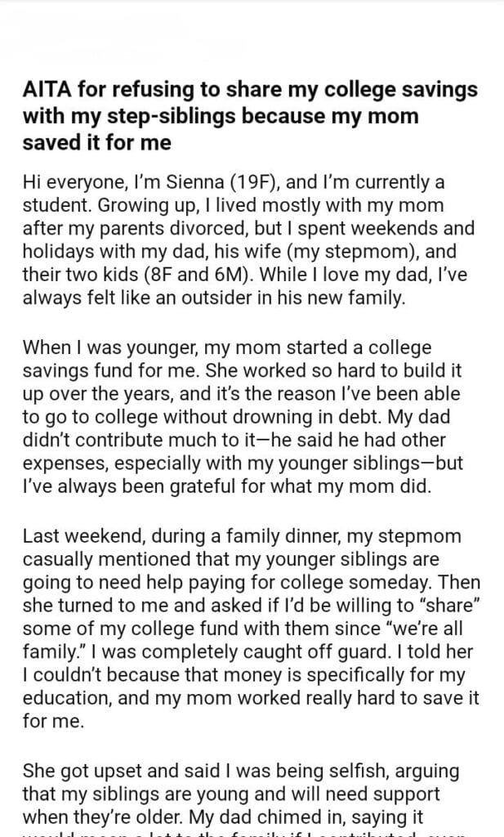Click "She got upset and said" line

coord(114,772)
